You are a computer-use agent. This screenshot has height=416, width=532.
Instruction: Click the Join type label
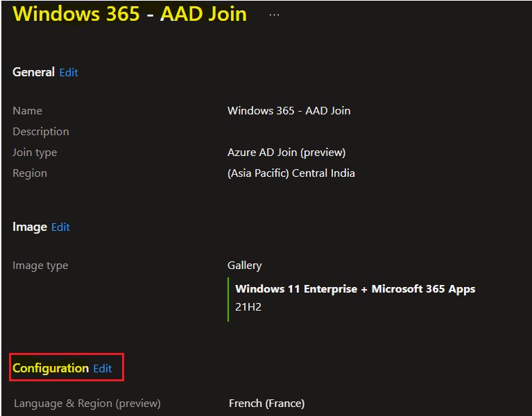coord(35,153)
